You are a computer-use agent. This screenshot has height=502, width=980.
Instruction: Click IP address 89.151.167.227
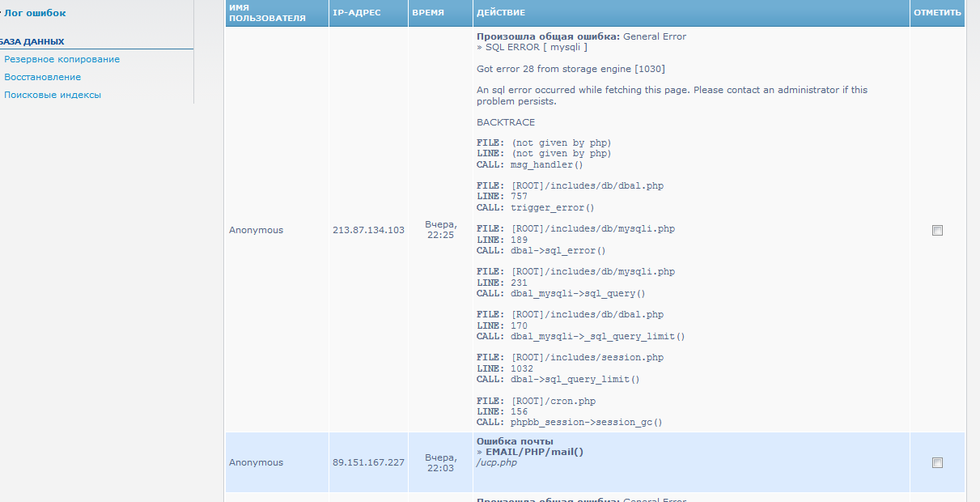coord(368,462)
